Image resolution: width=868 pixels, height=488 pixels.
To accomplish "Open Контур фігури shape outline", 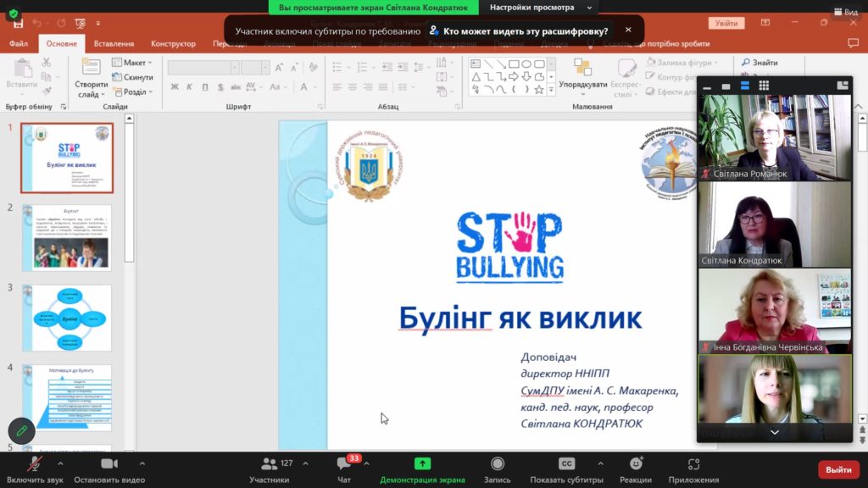I will (x=671, y=77).
